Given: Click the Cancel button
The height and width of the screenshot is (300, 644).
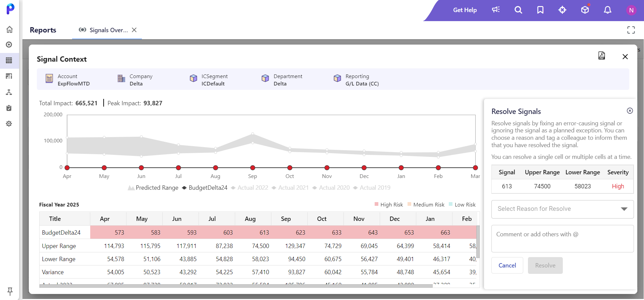Looking at the screenshot, I should [x=507, y=265].
